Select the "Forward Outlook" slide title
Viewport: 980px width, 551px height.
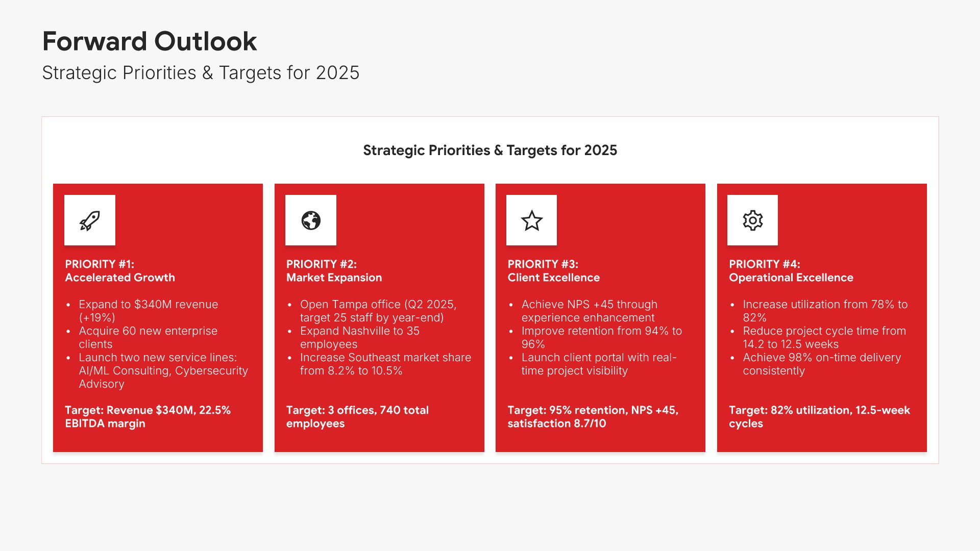coord(150,41)
